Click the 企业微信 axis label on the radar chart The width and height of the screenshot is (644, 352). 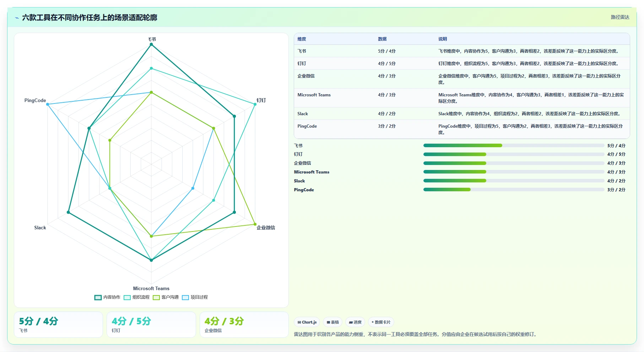(x=266, y=228)
